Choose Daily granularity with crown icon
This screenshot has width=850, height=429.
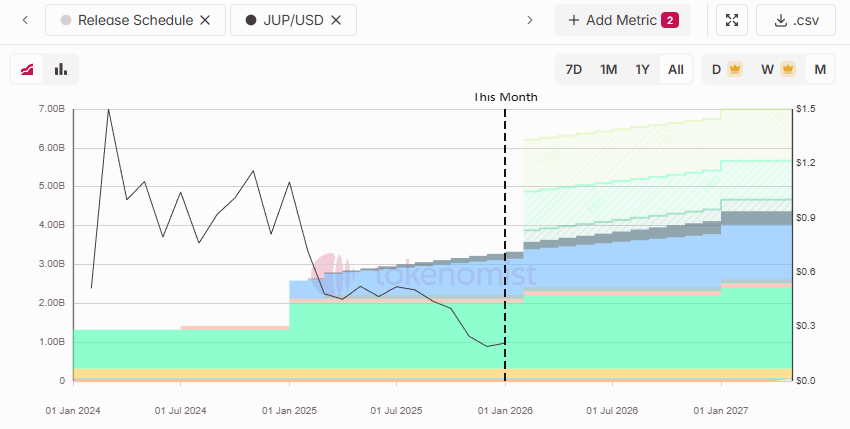725,69
